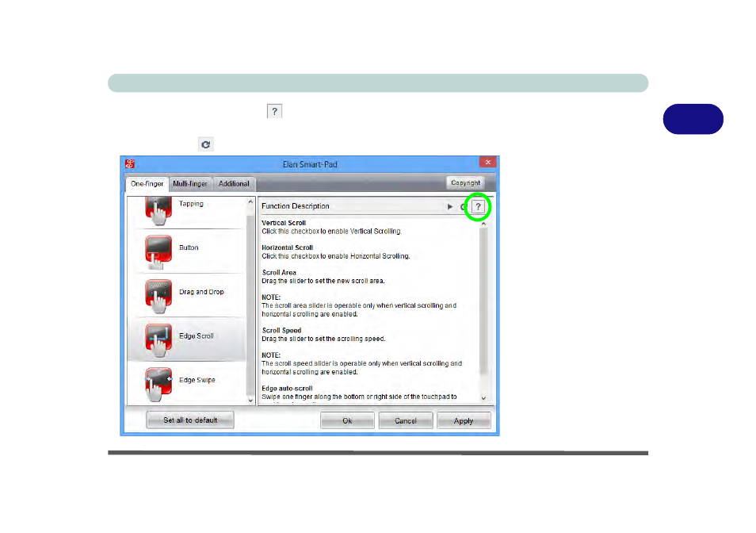The image size is (756, 533).
Task: Close the Elan Smart-Pad window
Action: [x=487, y=162]
